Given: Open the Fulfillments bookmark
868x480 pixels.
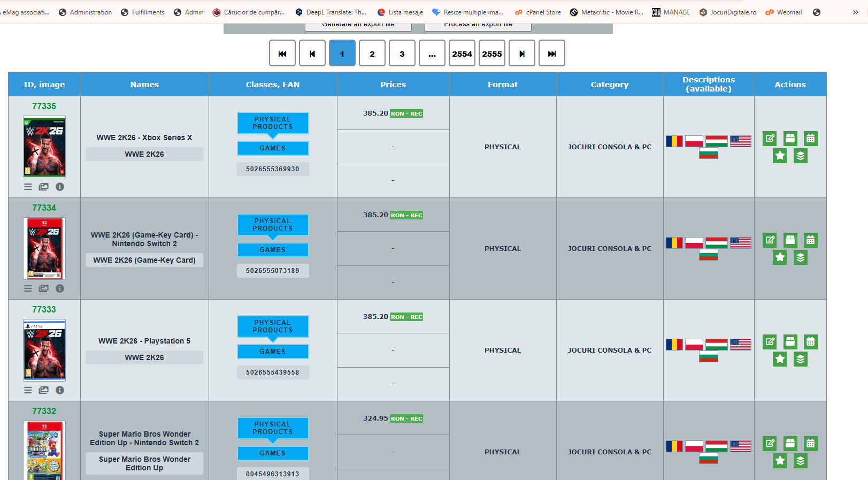Looking at the screenshot, I should (x=143, y=12).
